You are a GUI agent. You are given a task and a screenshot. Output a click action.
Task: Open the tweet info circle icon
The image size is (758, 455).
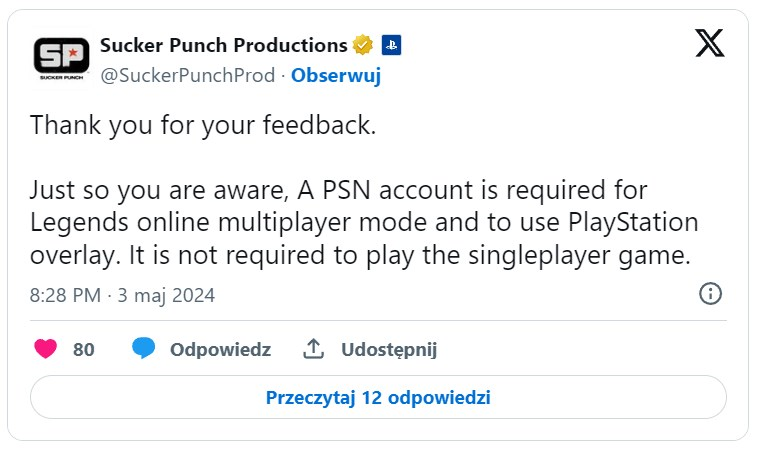pos(709,293)
